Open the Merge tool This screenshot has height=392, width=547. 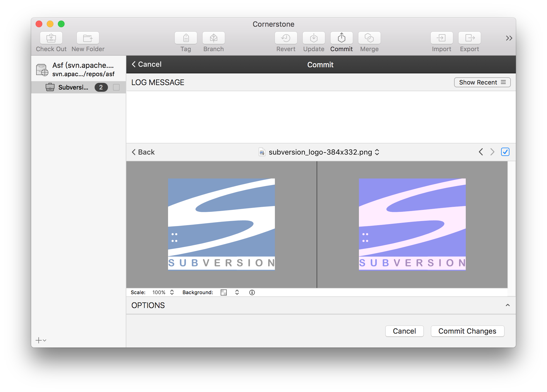click(x=369, y=41)
